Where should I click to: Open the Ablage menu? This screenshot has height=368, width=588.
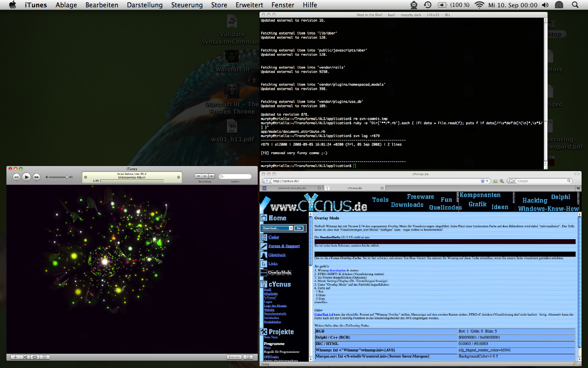pos(66,5)
